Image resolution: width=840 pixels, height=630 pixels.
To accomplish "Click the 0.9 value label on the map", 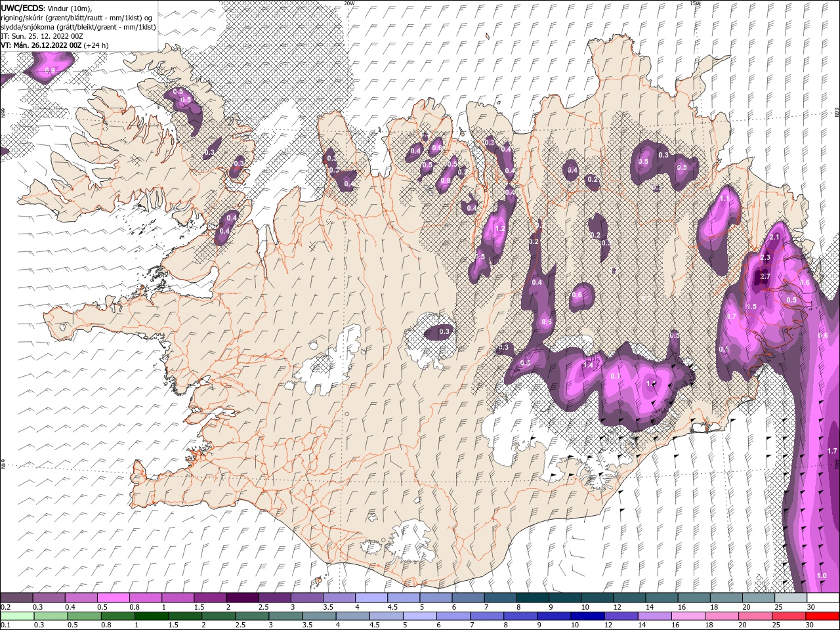I will (x=51, y=70).
